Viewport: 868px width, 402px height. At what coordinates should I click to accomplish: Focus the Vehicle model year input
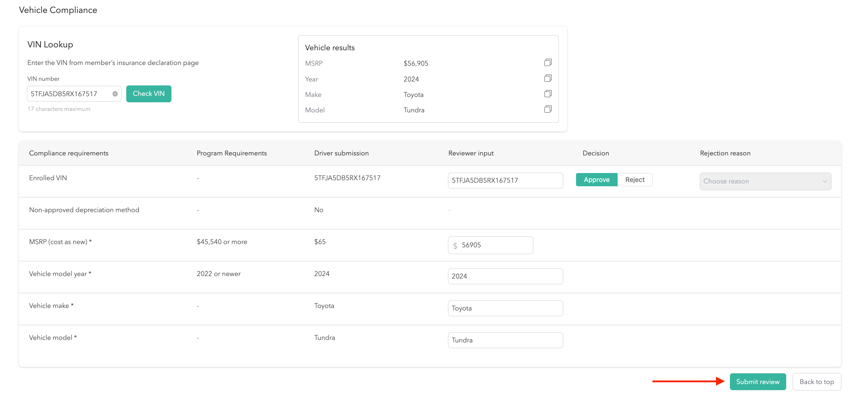point(505,276)
